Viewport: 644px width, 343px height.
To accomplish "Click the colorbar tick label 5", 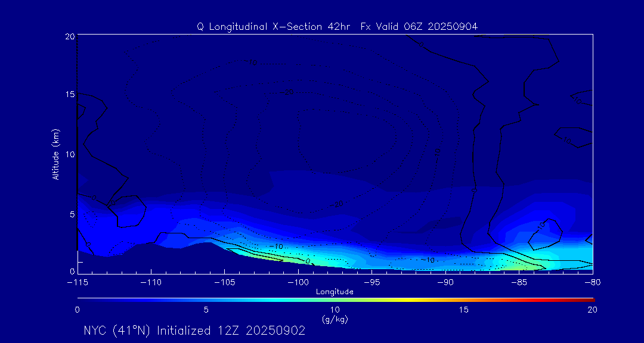I will (x=206, y=310).
